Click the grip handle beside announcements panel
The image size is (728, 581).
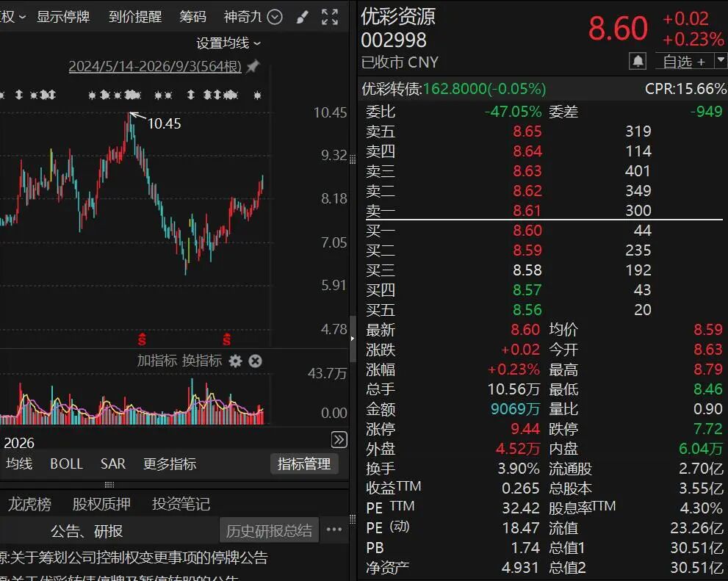pos(353,519)
